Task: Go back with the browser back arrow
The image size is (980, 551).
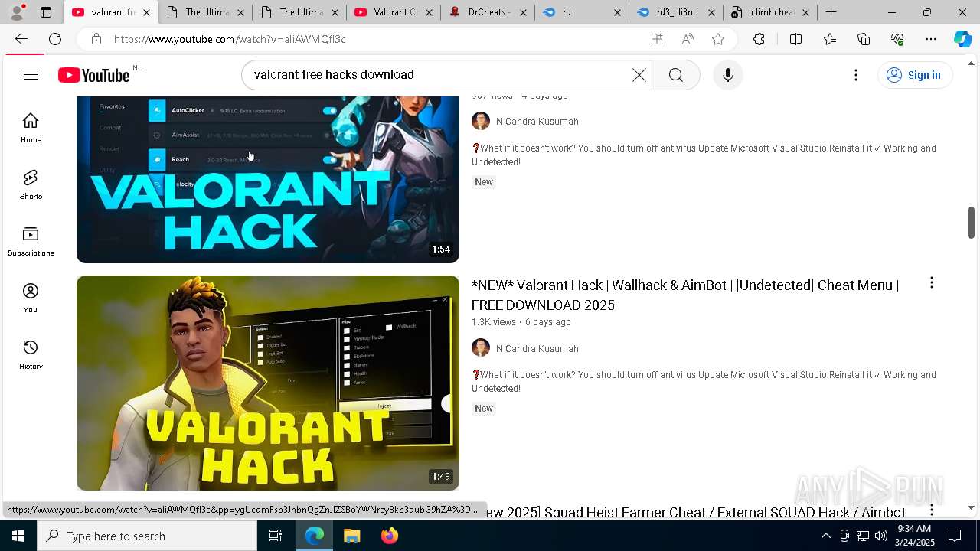Action: (21, 39)
